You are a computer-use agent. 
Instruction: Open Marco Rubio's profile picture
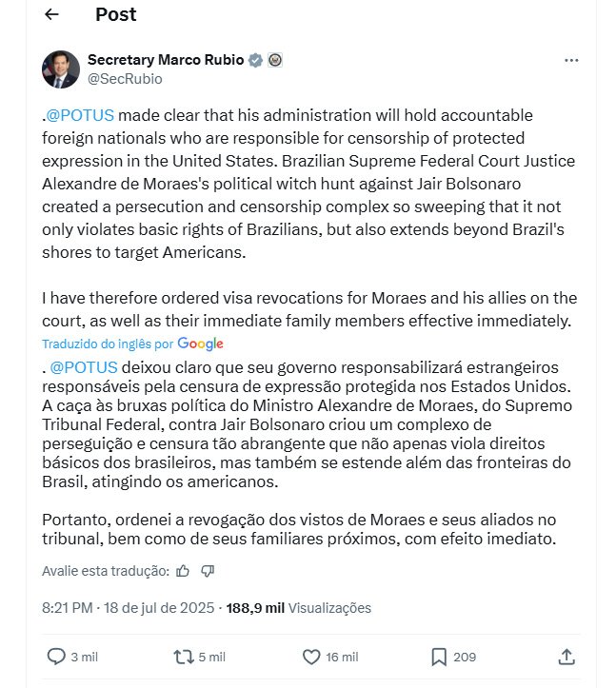tap(61, 69)
